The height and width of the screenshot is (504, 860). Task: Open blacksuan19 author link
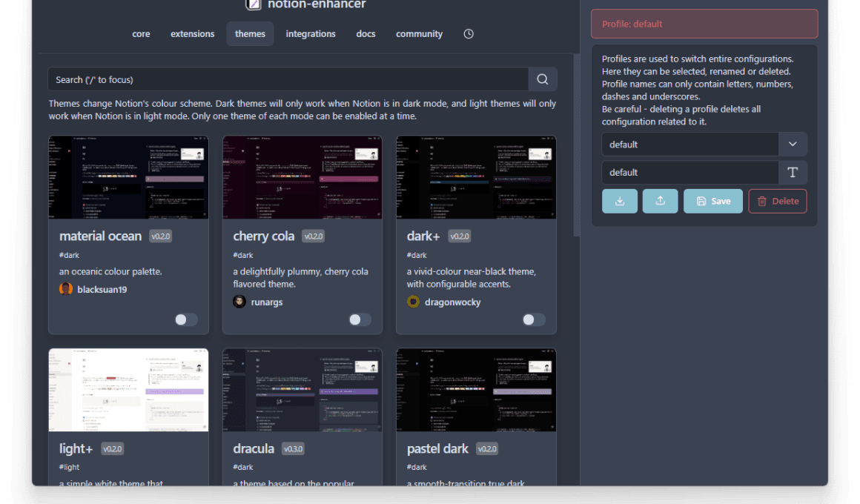click(102, 290)
